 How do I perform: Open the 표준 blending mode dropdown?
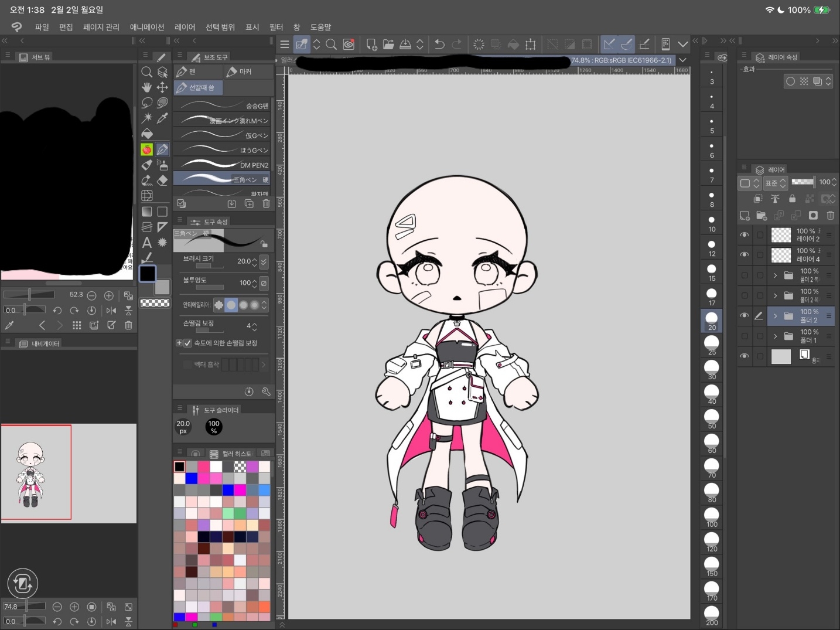tap(776, 183)
